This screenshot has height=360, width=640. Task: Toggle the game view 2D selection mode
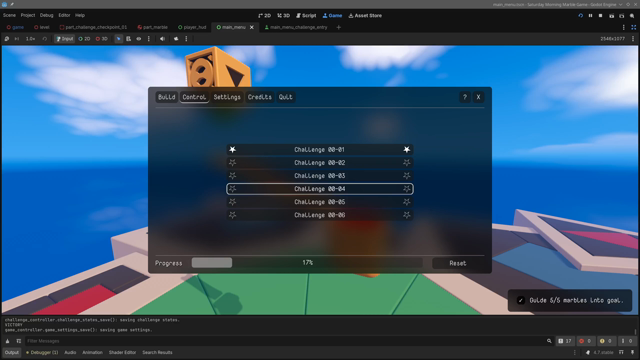pyautogui.click(x=84, y=39)
